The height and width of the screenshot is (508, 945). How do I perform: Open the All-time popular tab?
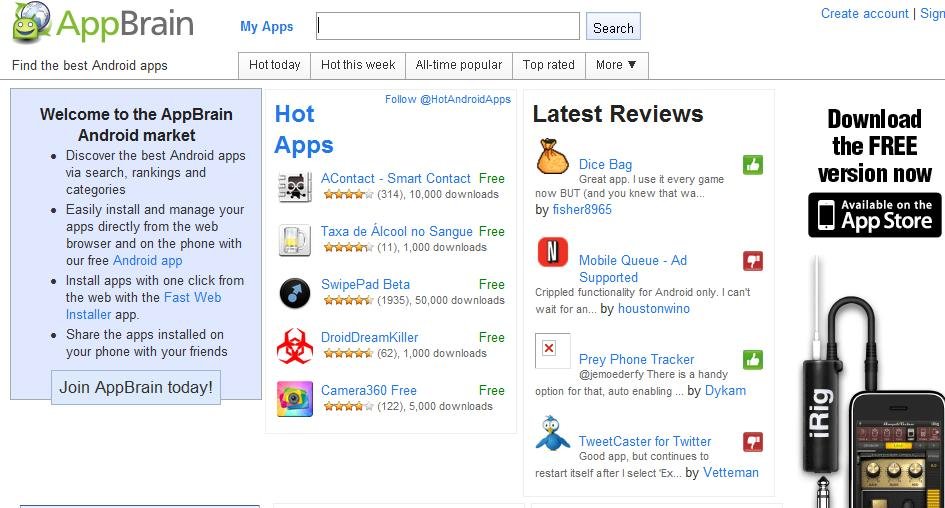coord(459,65)
